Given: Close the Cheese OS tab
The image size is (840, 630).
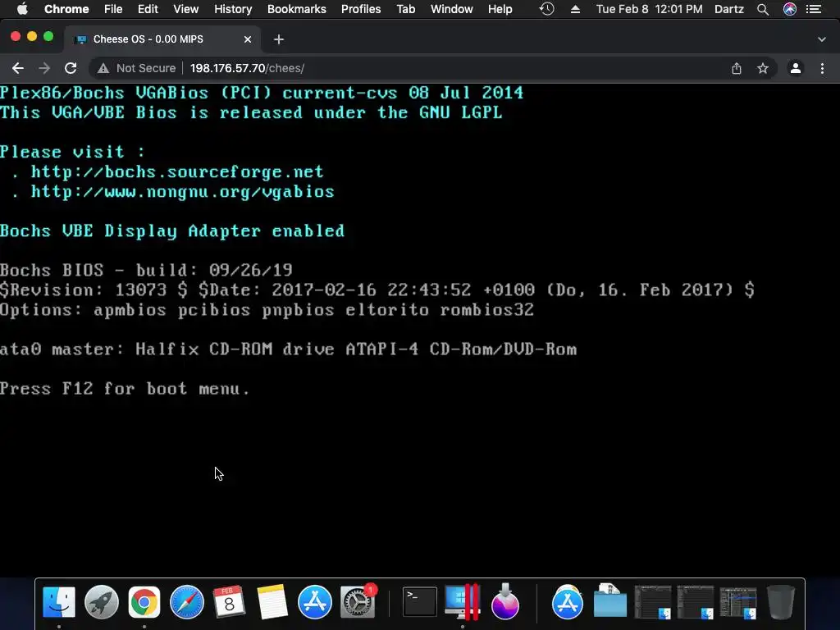Looking at the screenshot, I should point(248,39).
